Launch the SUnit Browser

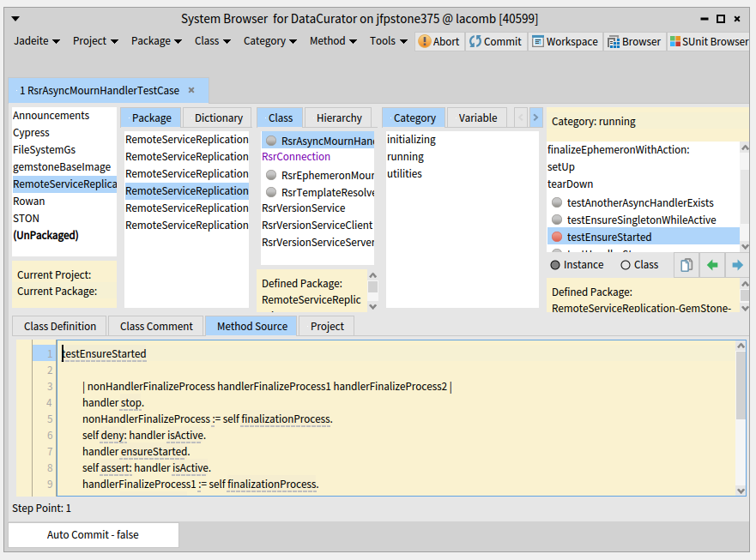[709, 41]
